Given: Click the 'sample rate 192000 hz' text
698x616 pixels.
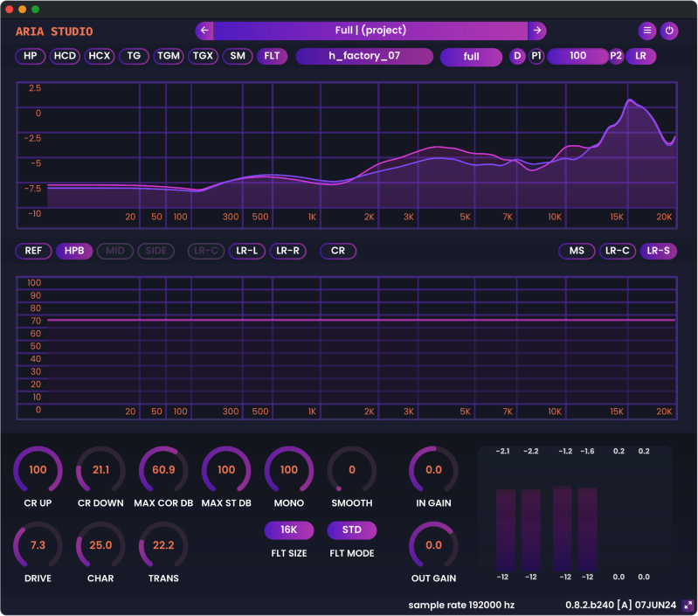Looking at the screenshot, I should (461, 606).
